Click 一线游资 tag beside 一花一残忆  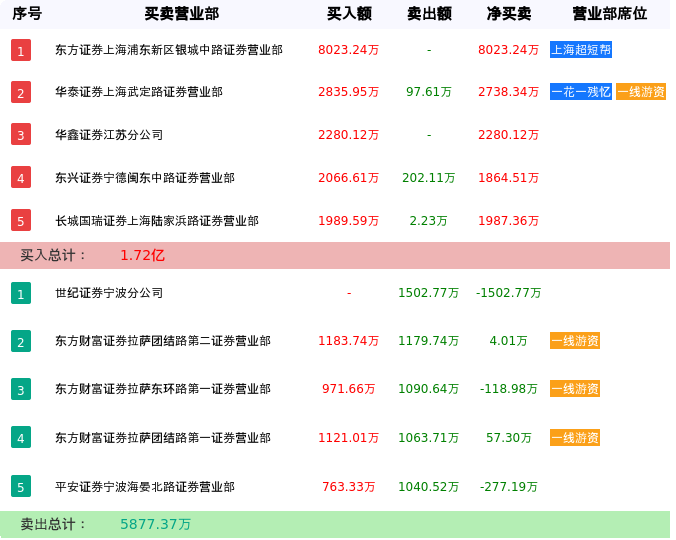point(641,92)
